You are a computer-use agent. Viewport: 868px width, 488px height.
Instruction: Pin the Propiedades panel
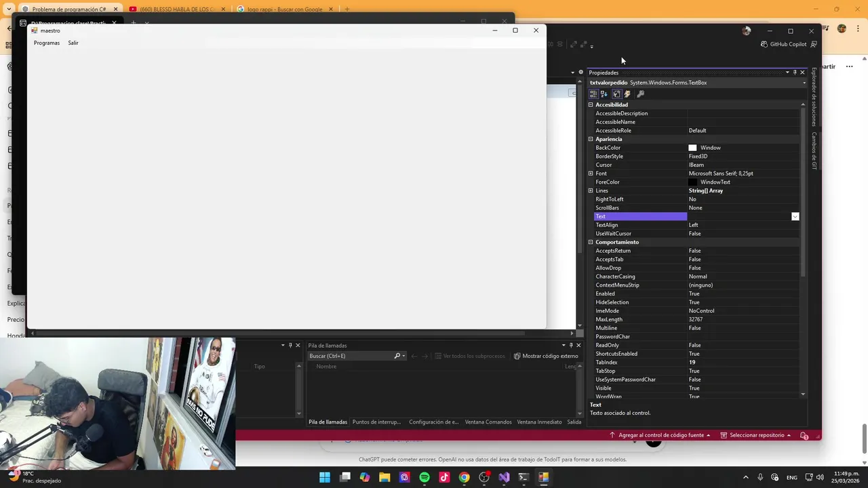(795, 73)
